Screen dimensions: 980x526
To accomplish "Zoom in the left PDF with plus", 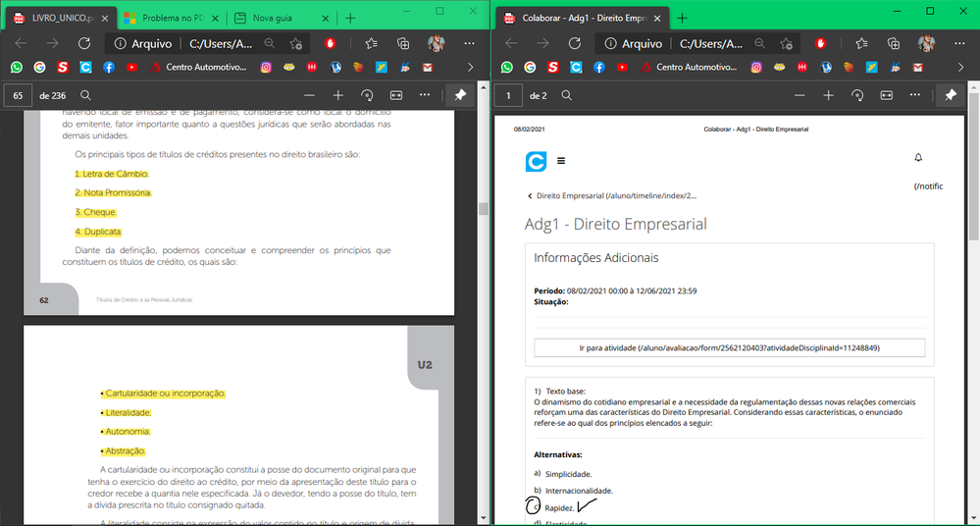I will [338, 95].
